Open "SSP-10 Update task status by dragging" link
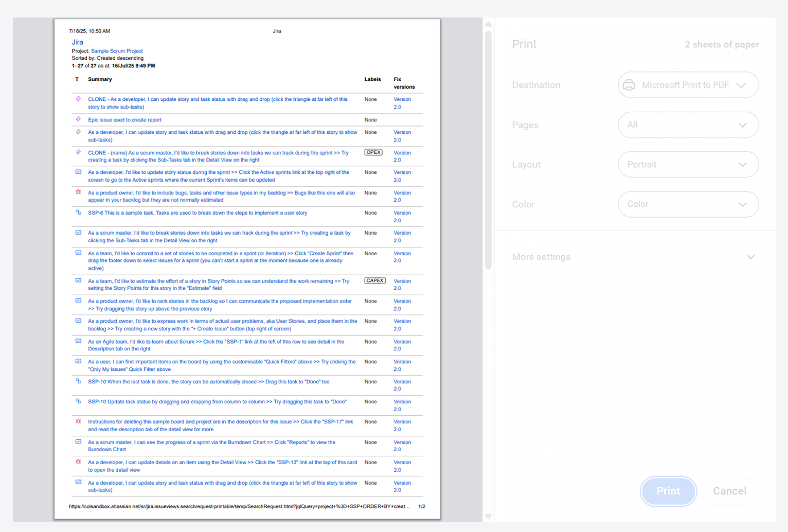The image size is (788, 532). pyautogui.click(x=217, y=402)
